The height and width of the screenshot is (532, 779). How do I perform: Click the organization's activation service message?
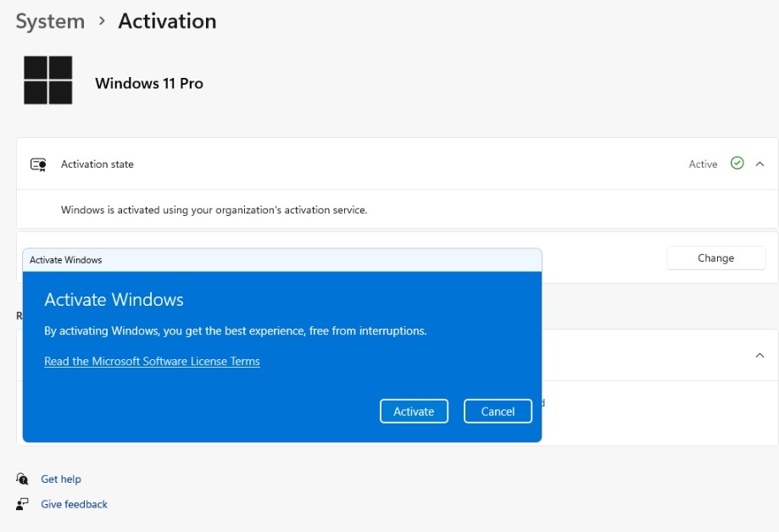click(214, 209)
